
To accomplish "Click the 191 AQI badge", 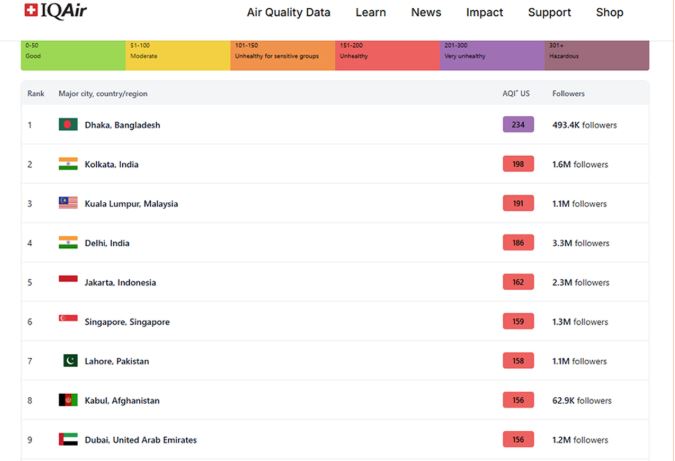I will pos(518,203).
